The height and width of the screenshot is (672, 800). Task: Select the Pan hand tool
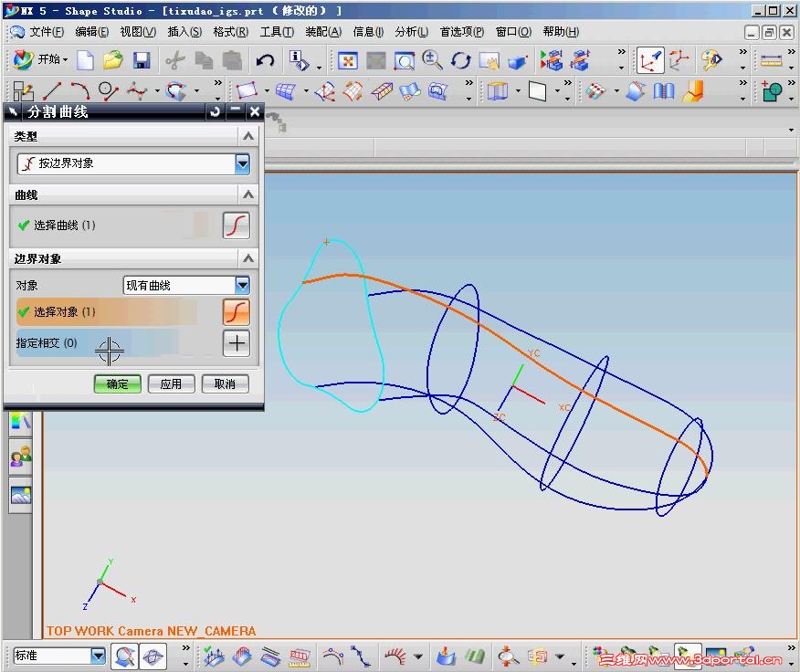tap(489, 61)
